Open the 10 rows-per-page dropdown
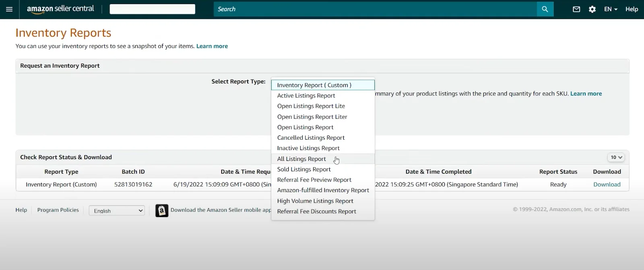This screenshot has width=644, height=270. click(x=616, y=157)
